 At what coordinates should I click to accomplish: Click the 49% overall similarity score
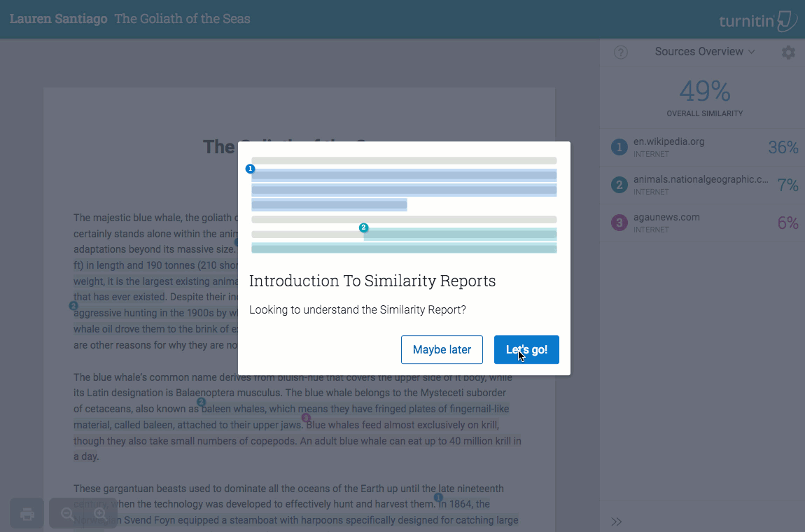tap(704, 92)
